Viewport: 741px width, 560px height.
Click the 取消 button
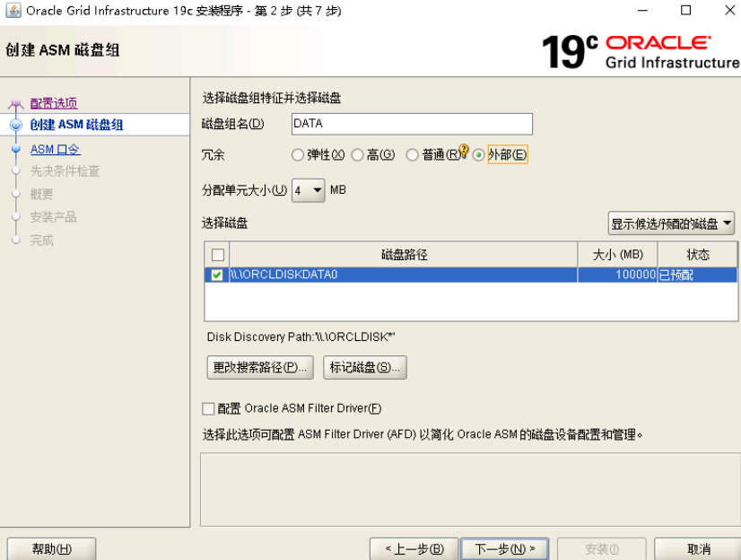(699, 548)
